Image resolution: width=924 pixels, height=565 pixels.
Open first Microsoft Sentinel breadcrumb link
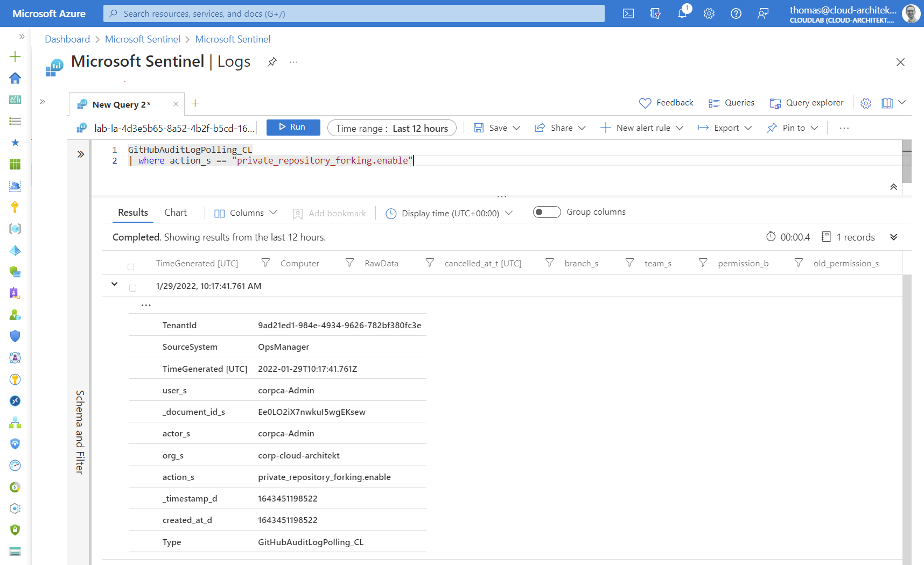tap(143, 39)
